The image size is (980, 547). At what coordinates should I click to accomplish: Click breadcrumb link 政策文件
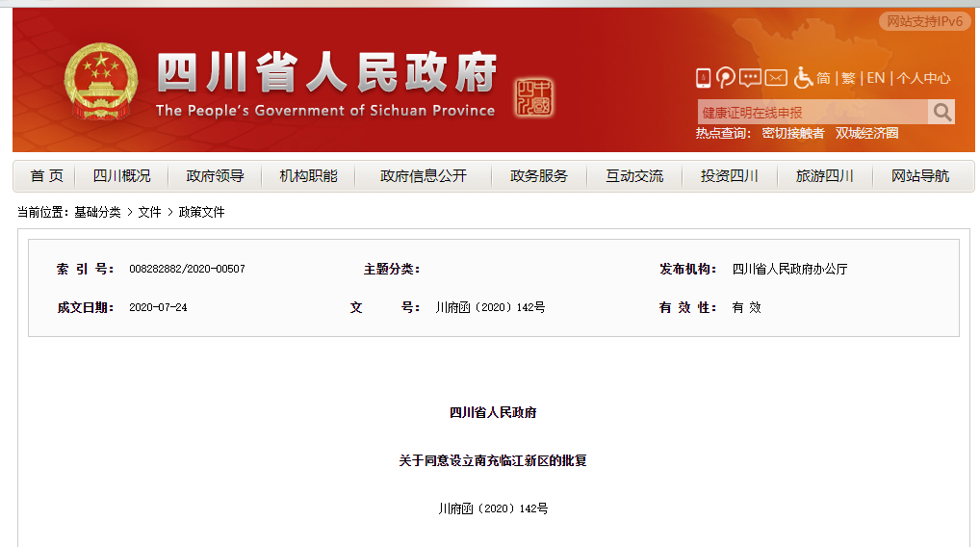coord(201,212)
